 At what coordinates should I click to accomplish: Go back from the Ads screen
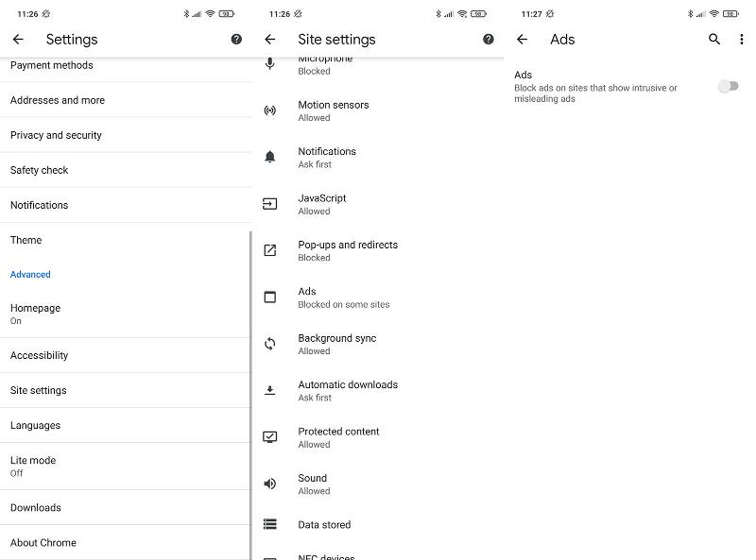click(522, 40)
